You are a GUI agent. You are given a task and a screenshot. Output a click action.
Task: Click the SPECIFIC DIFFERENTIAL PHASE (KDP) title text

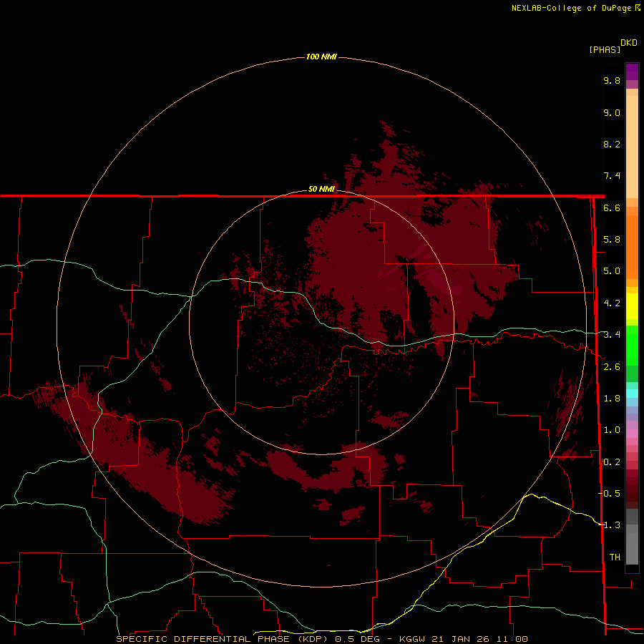[x=222, y=639]
